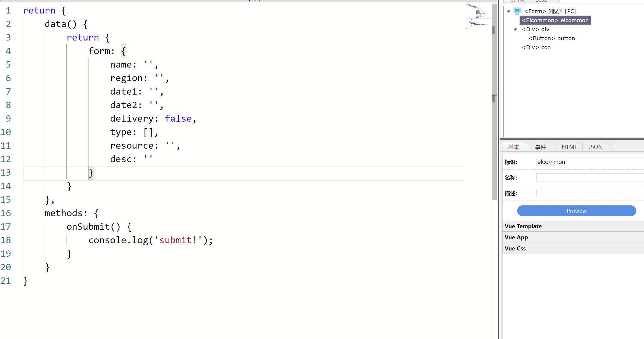Click the 标识 field containing elcommon
644x339 pixels.
[x=589, y=162]
